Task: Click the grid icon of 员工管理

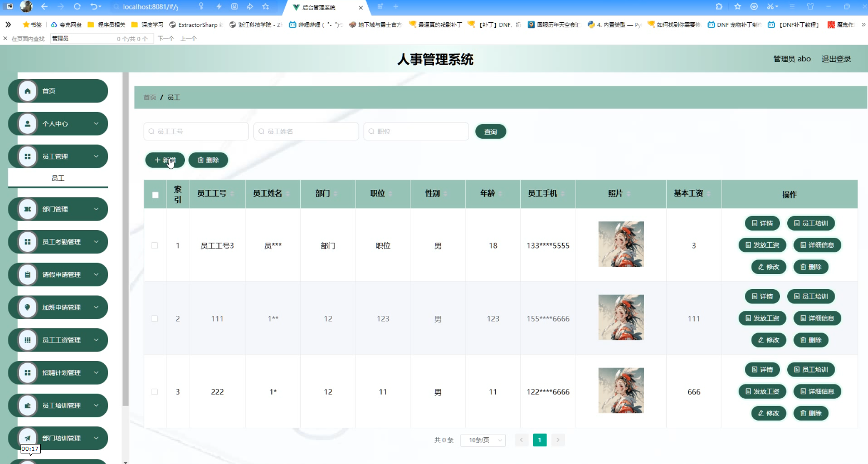Action: tap(27, 157)
